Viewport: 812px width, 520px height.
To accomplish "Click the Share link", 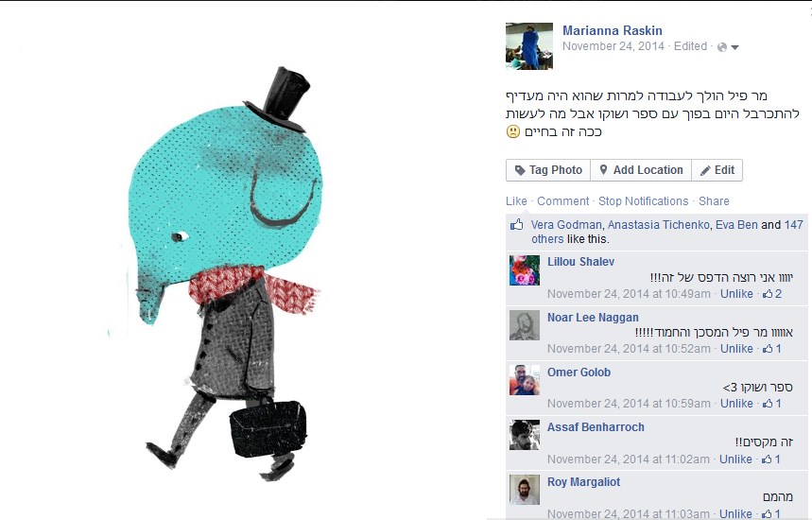I will point(714,201).
